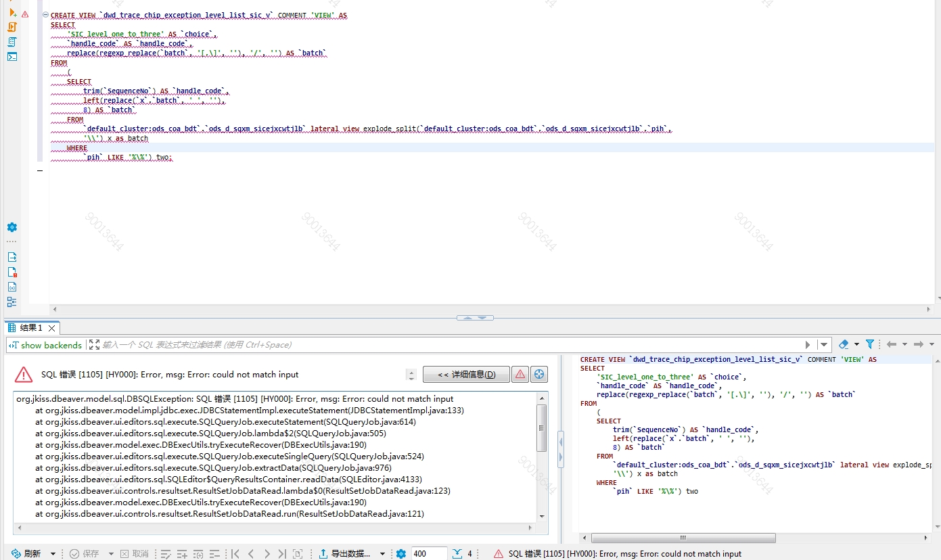This screenshot has height=560, width=941.
Task: Click the 保存 save button
Action: [84, 553]
